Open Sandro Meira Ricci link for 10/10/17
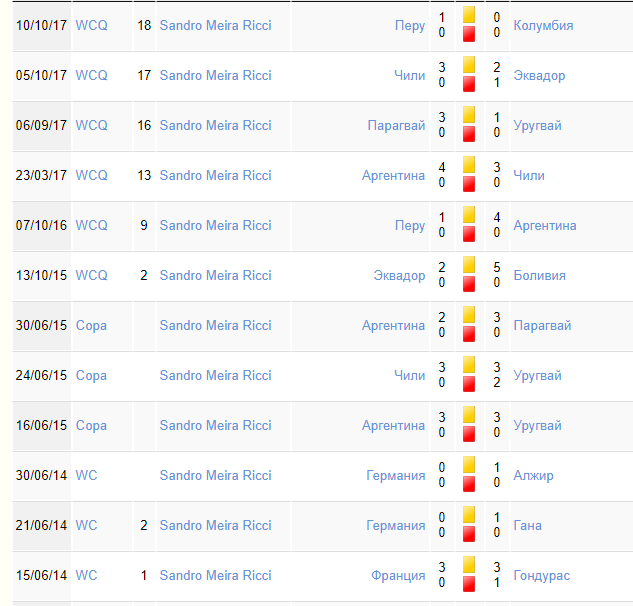 [x=216, y=25]
